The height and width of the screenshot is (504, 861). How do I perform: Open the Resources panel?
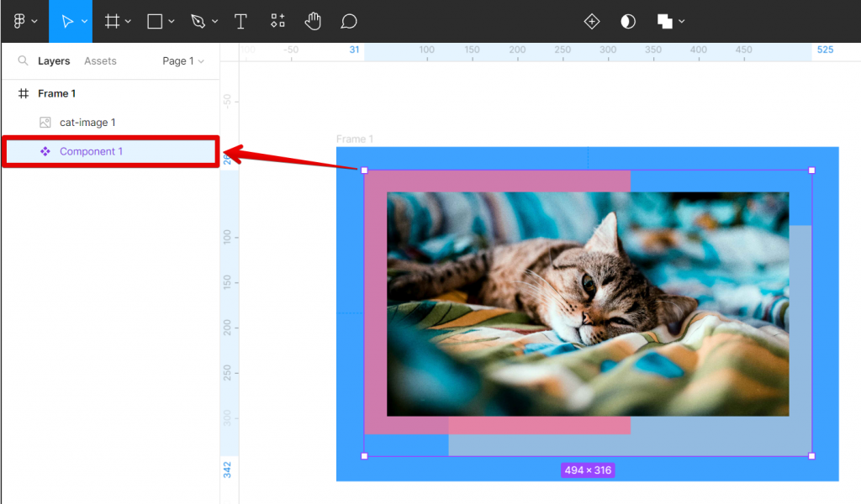pyautogui.click(x=277, y=21)
